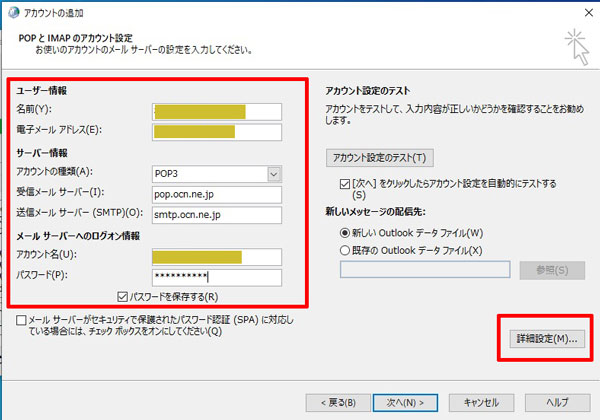Click the 電子メール アドレス(E) input field

click(217, 132)
